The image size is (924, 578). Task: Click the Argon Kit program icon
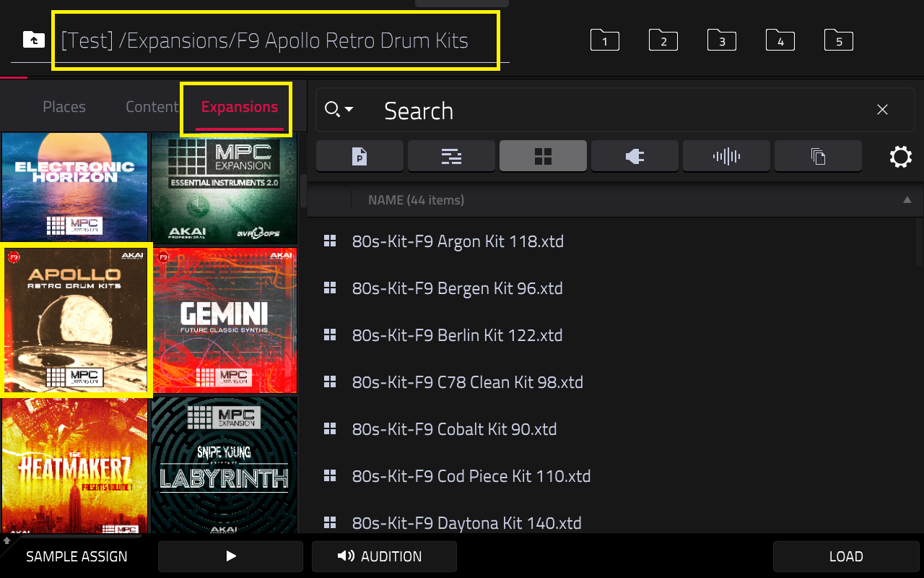coord(330,241)
